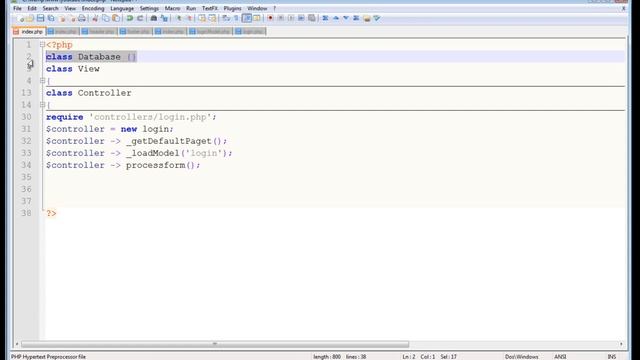Click the Paste clipboard icon

(116, 18)
